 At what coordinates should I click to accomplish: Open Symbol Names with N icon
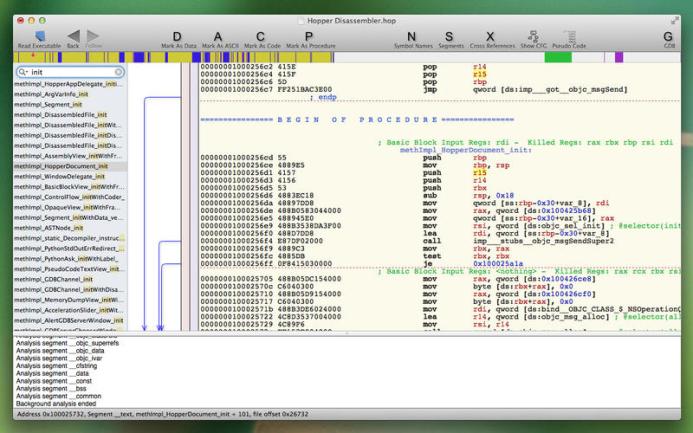(411, 37)
